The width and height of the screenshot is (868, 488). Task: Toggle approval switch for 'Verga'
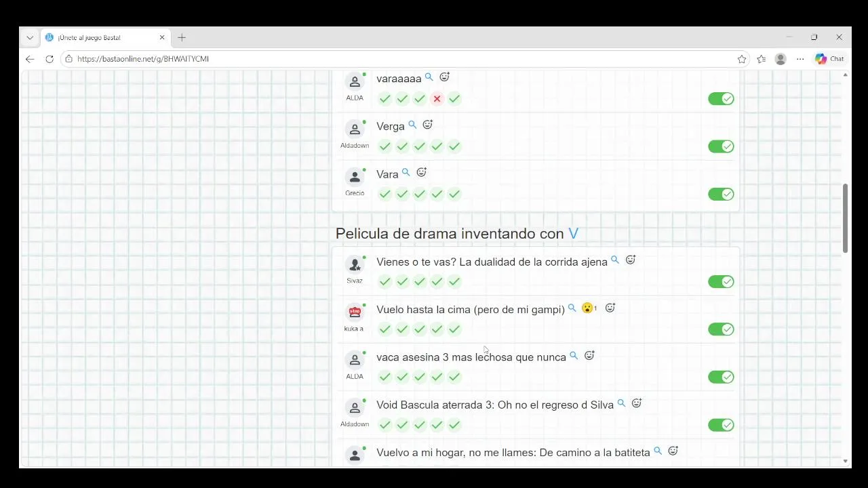pyautogui.click(x=721, y=146)
